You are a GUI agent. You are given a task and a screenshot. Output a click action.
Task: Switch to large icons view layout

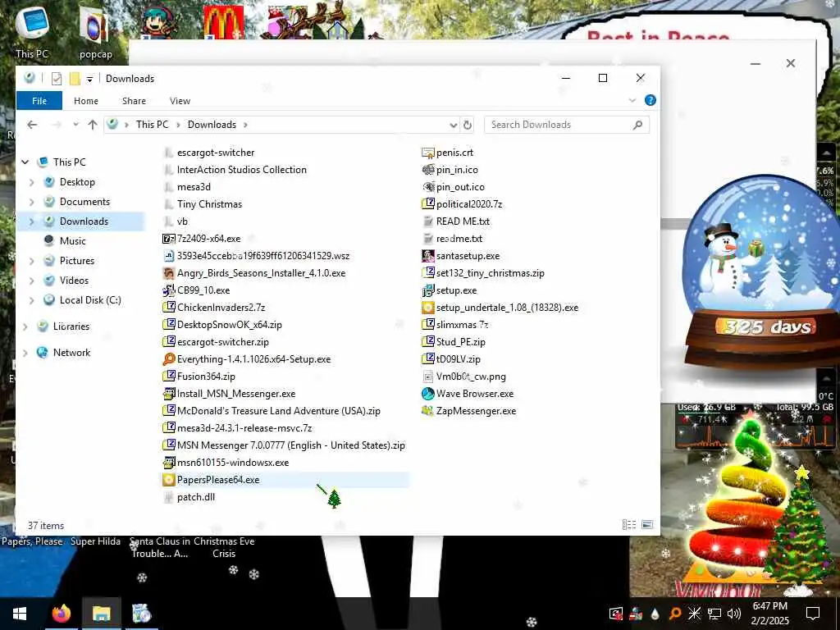(x=647, y=525)
